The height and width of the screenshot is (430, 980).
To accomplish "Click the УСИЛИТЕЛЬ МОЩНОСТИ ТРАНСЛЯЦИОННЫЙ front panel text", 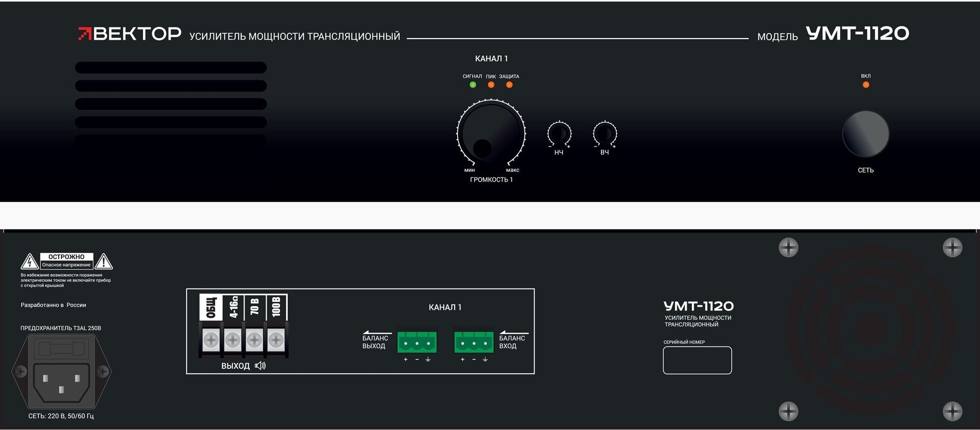I will [294, 37].
